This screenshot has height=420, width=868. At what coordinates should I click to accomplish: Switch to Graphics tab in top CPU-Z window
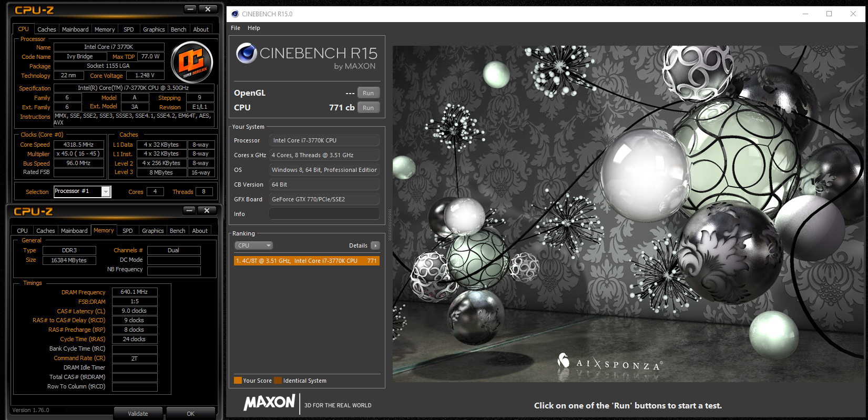click(154, 29)
